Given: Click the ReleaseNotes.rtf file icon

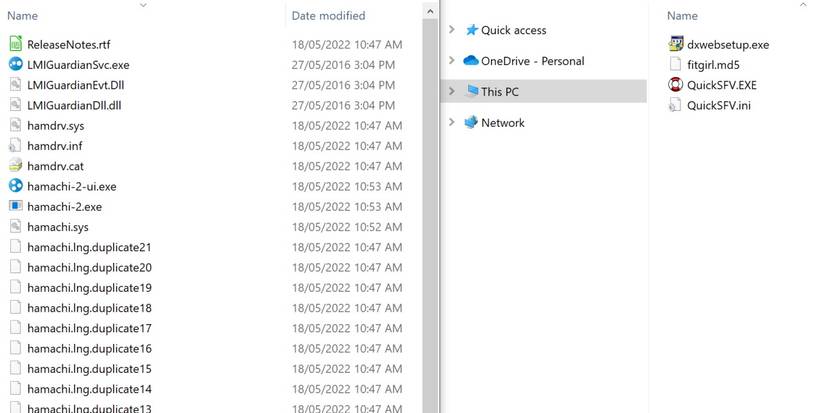Looking at the screenshot, I should [x=15, y=44].
